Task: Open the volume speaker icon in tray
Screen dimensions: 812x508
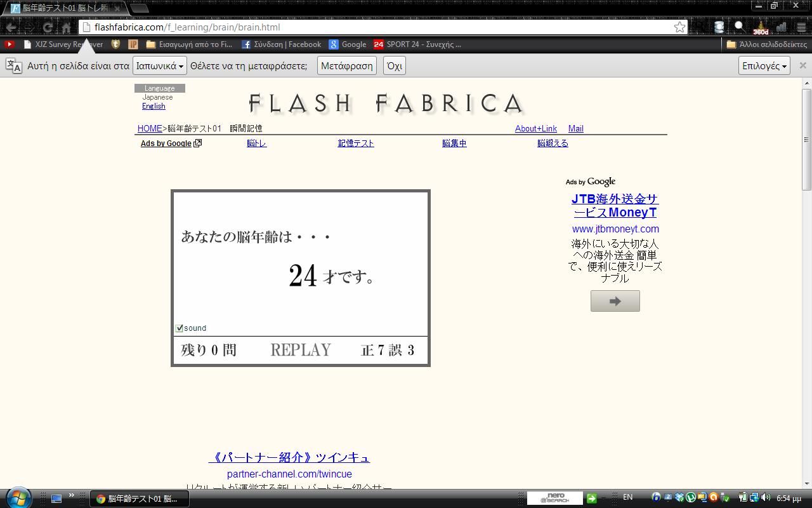Action: [765, 497]
